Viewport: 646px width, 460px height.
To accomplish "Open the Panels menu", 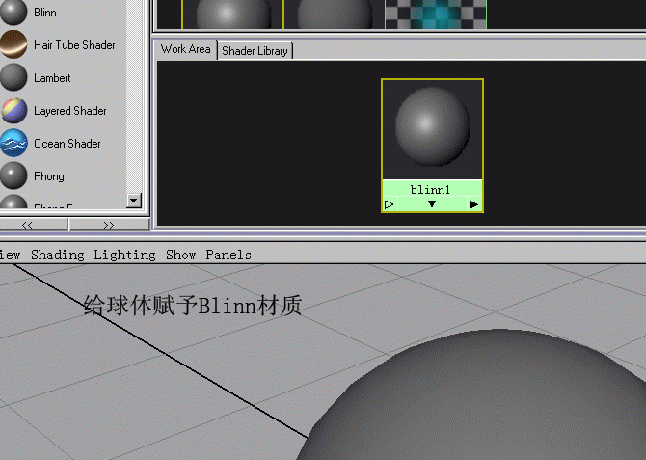I will tap(229, 255).
